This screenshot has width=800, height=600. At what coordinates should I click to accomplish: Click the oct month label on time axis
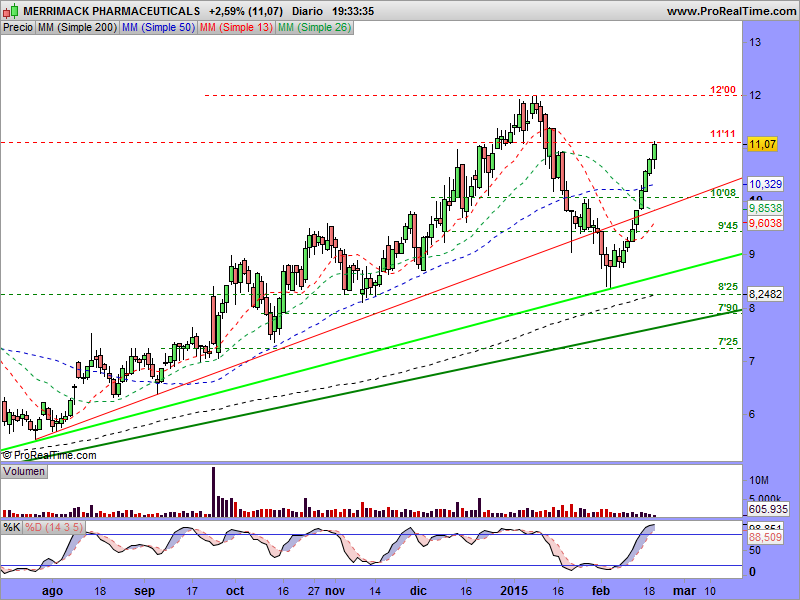click(235, 591)
